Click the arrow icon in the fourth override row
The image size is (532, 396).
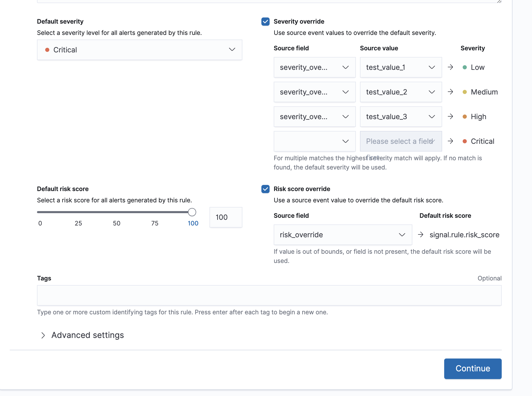[451, 141]
